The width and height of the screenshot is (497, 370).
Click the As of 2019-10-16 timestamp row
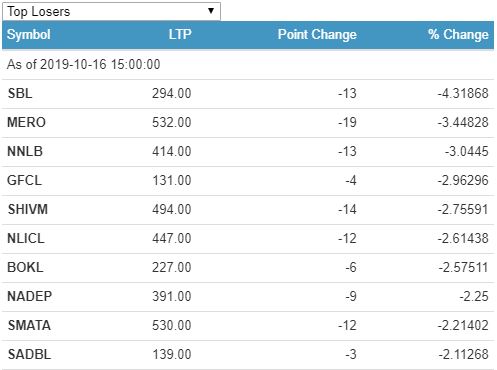click(248, 64)
